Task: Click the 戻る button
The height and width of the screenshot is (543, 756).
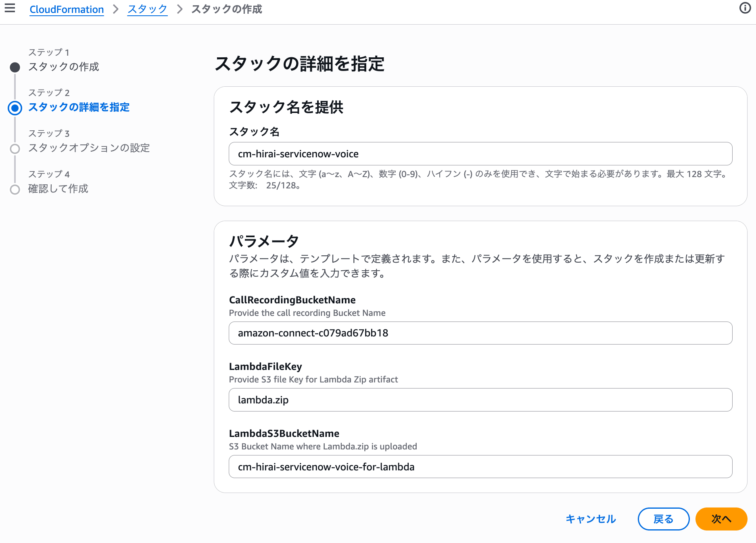Action: pos(664,519)
